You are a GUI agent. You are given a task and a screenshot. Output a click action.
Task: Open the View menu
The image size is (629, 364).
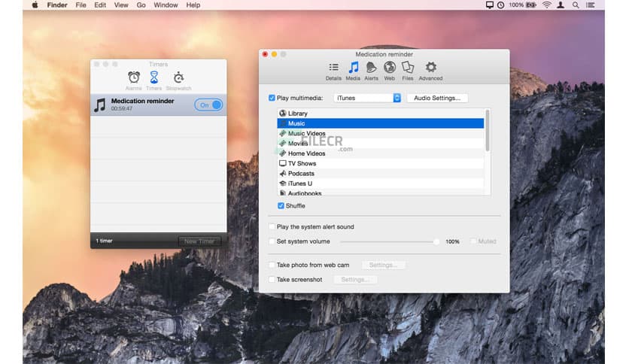pyautogui.click(x=120, y=5)
